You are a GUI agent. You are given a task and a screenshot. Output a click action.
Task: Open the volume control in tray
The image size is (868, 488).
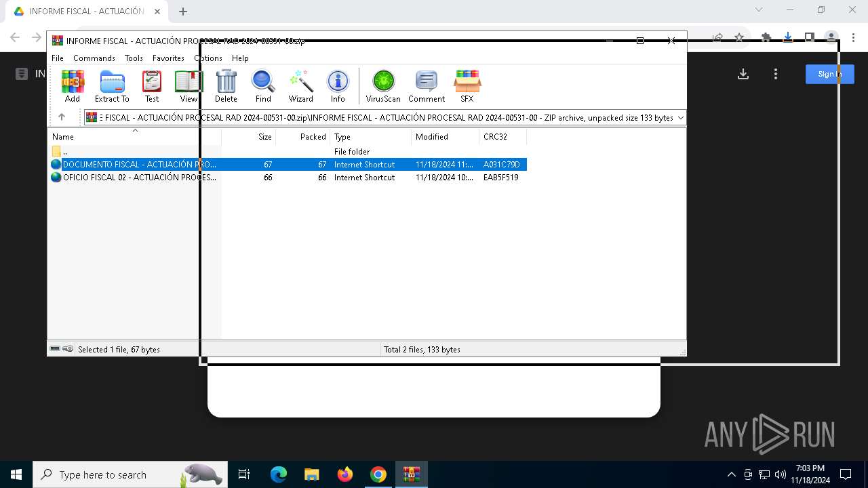[x=781, y=474]
